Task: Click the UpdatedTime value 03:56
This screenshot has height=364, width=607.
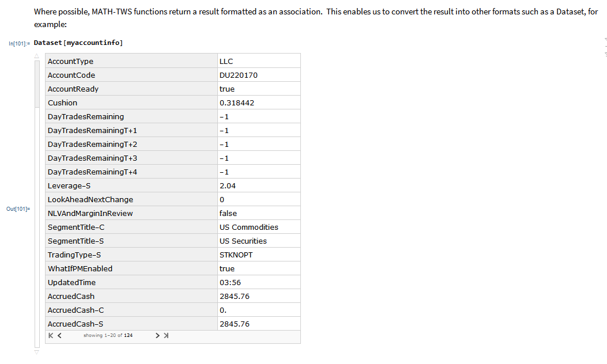Action: pyautogui.click(x=231, y=282)
